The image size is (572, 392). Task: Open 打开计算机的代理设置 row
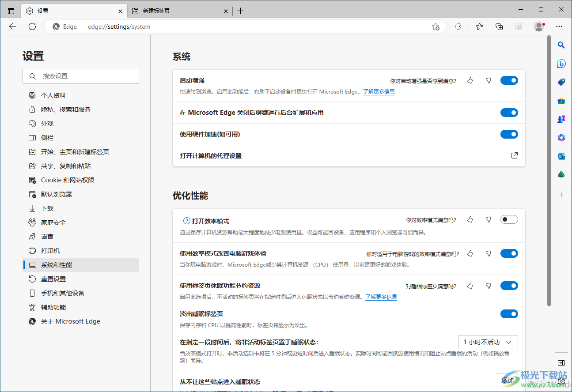coord(349,156)
